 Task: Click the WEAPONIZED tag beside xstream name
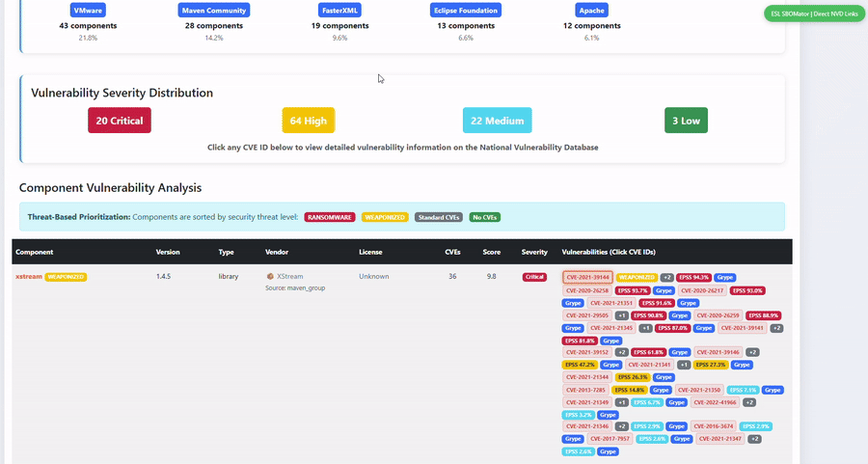[x=66, y=277]
